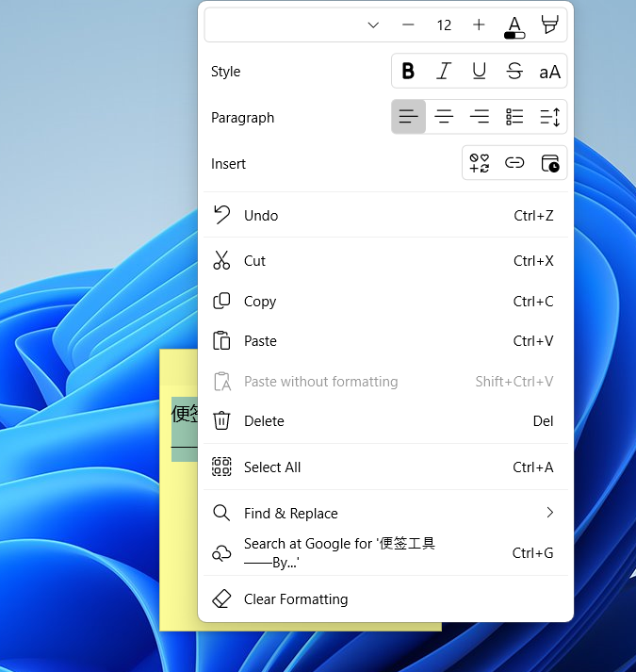Toggle underline formatting
The height and width of the screenshot is (672, 636).
coord(480,71)
